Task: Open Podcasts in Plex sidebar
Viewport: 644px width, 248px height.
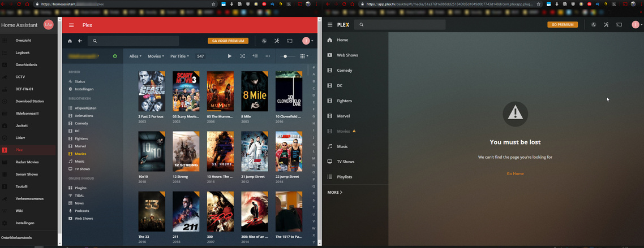Action: tap(79, 211)
